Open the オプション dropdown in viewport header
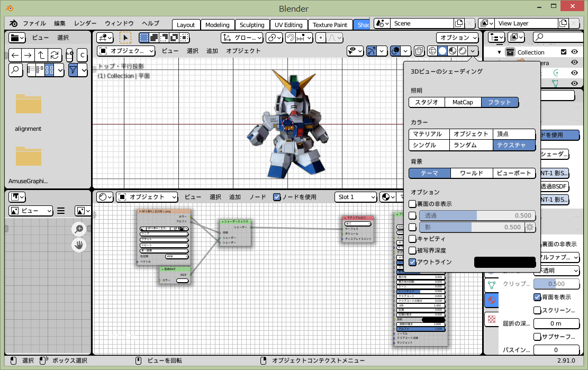The height and width of the screenshot is (370, 588). 457,38
